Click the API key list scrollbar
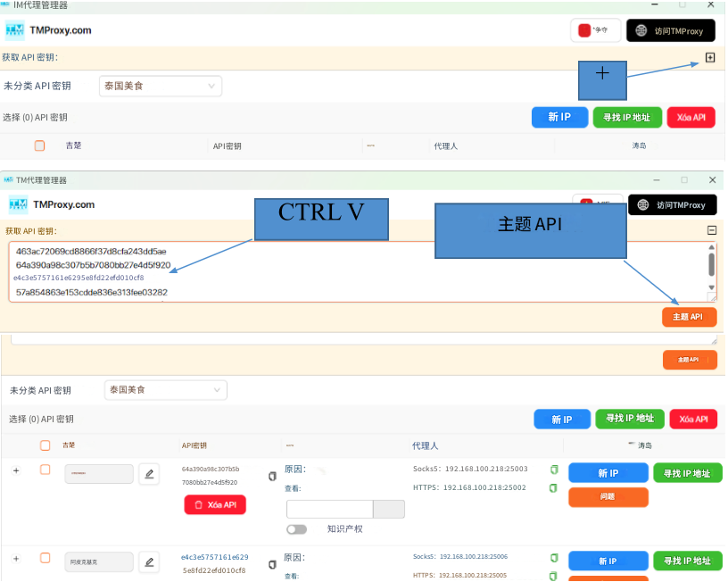 [x=711, y=264]
